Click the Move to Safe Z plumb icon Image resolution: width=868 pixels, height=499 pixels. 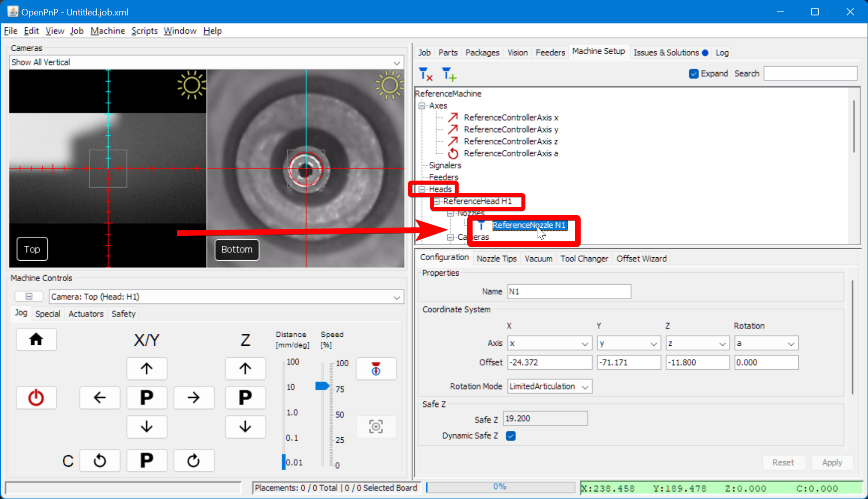pyautogui.click(x=376, y=369)
